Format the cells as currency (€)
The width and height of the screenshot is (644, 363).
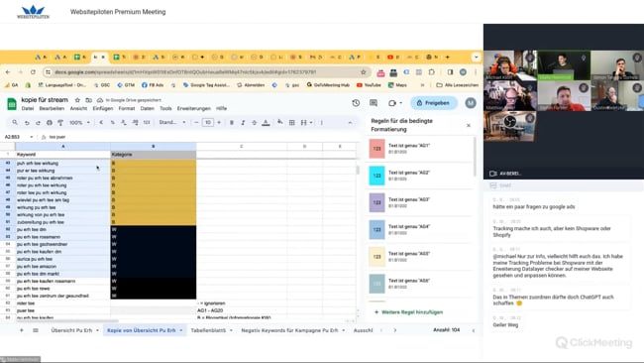pos(101,123)
